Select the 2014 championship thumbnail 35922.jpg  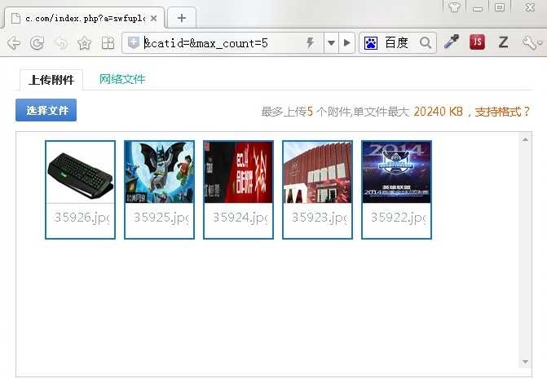(397, 172)
